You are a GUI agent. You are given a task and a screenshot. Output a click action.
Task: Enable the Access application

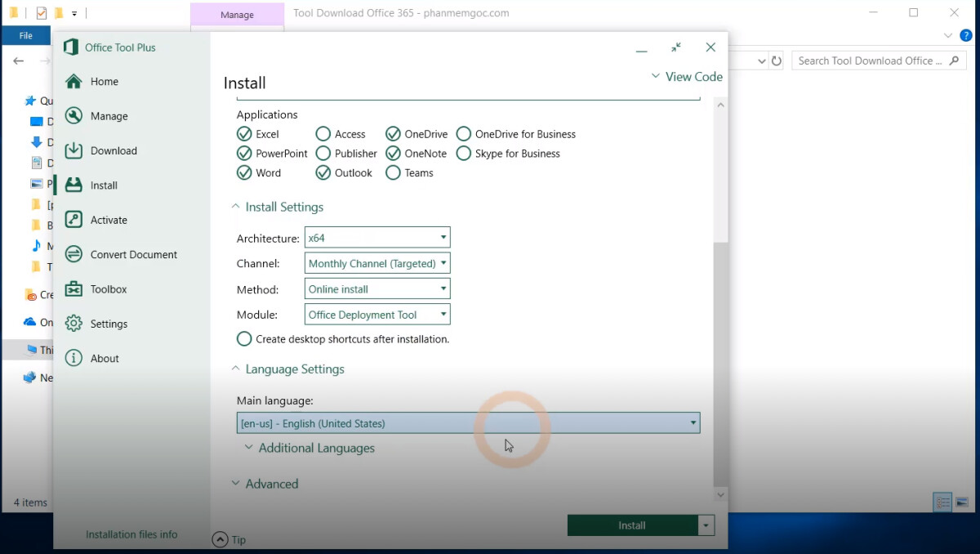tap(323, 134)
